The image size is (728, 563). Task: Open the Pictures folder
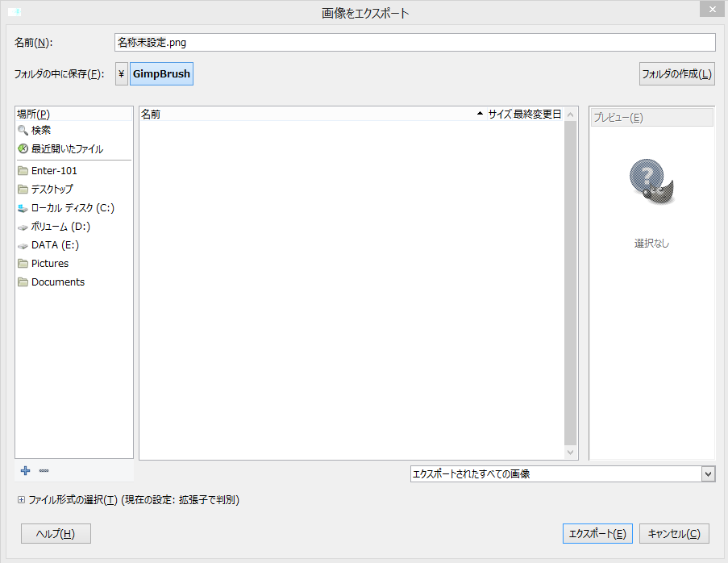click(x=49, y=263)
